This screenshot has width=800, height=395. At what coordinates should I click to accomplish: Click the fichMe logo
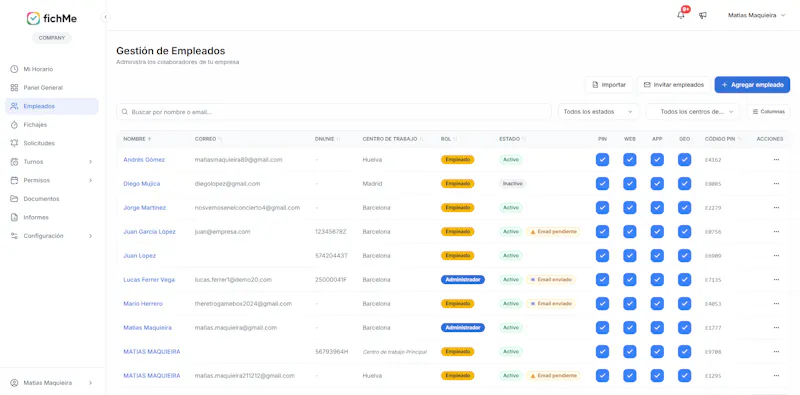[52, 19]
